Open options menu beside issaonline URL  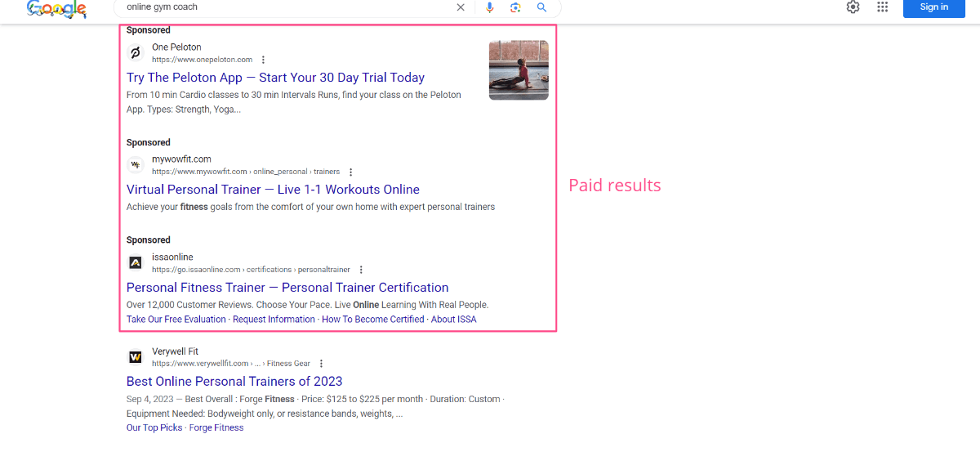tap(361, 270)
